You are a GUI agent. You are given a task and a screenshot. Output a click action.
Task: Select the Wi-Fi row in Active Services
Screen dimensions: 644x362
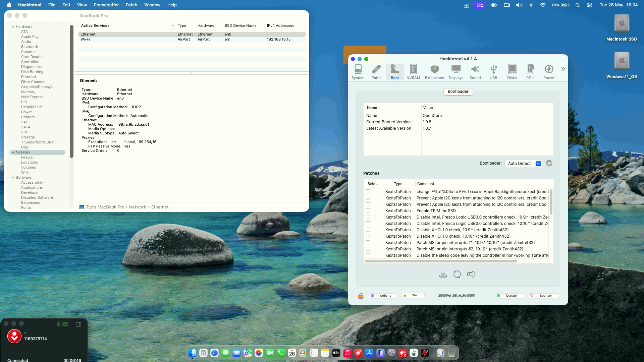pos(192,39)
